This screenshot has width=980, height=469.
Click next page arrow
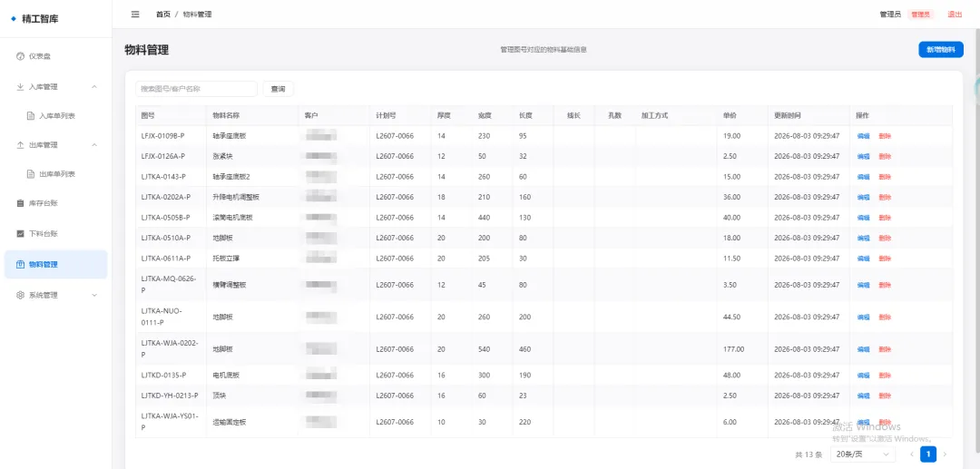[x=945, y=454]
